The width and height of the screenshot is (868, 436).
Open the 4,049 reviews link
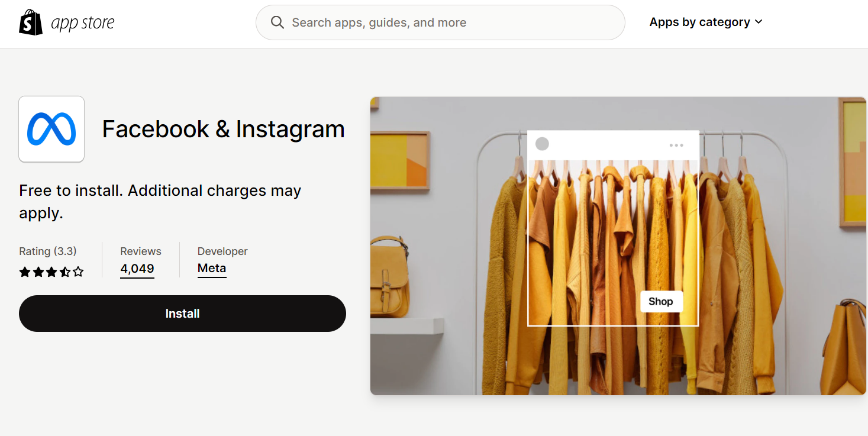pyautogui.click(x=137, y=269)
